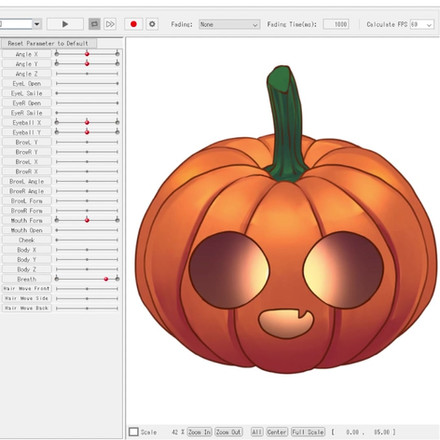Select the BrowL Form parameter label

(27, 201)
